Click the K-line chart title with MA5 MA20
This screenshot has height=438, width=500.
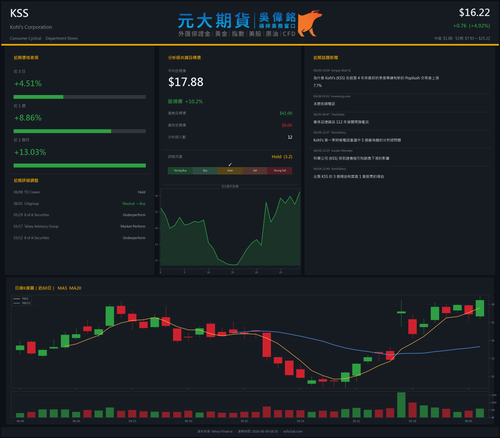48,288
